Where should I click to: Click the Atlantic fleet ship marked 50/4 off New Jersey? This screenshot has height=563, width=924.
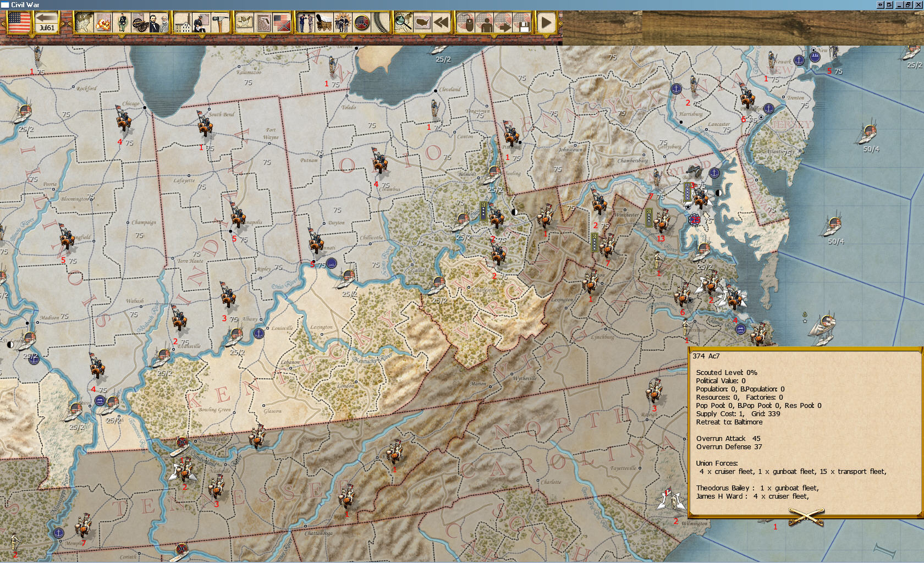coord(868,133)
